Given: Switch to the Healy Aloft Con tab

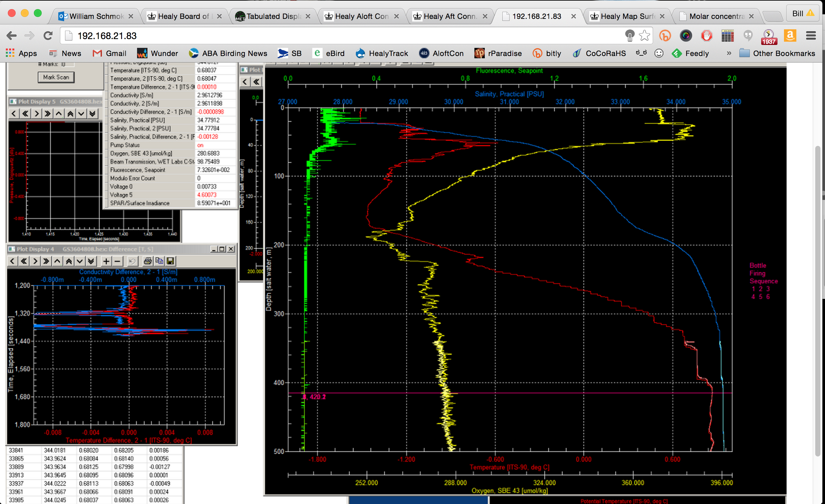Looking at the screenshot, I should click(x=361, y=16).
